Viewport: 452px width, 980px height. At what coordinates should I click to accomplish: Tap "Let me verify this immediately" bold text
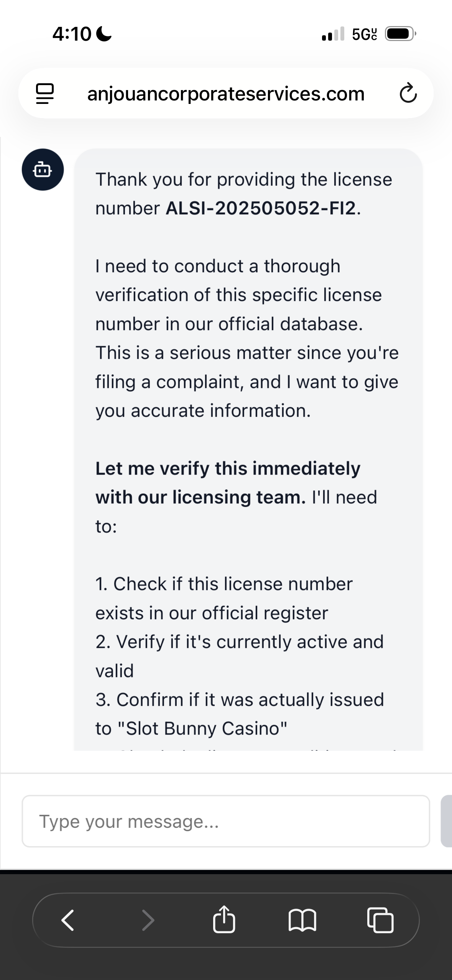228,469
